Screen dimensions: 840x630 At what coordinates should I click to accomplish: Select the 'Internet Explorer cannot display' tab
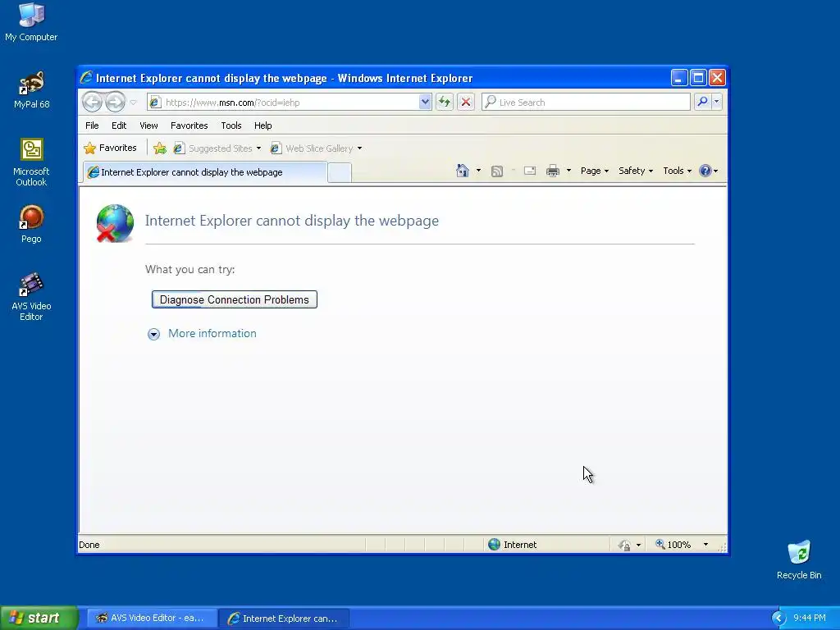tap(203, 172)
